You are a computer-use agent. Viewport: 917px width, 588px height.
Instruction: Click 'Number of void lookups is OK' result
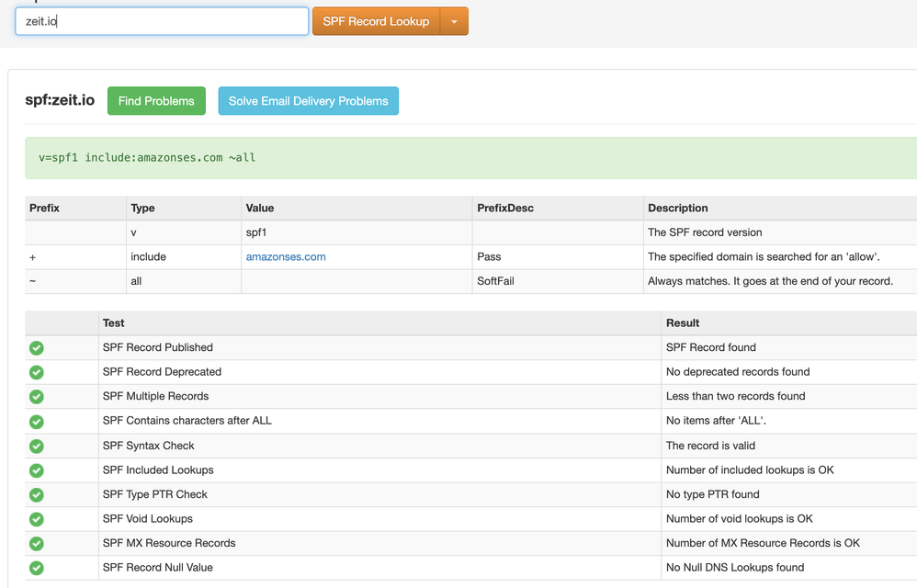(x=740, y=519)
